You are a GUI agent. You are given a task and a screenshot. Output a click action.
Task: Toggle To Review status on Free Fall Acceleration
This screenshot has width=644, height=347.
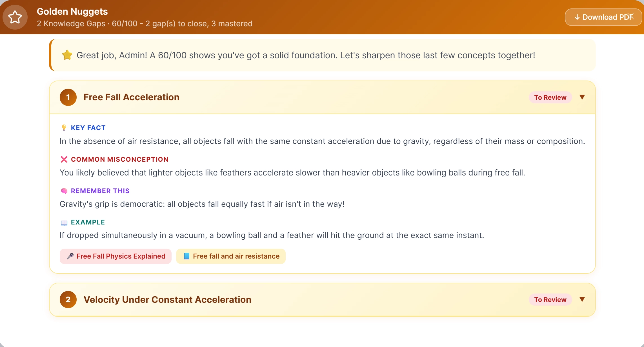[x=550, y=97]
